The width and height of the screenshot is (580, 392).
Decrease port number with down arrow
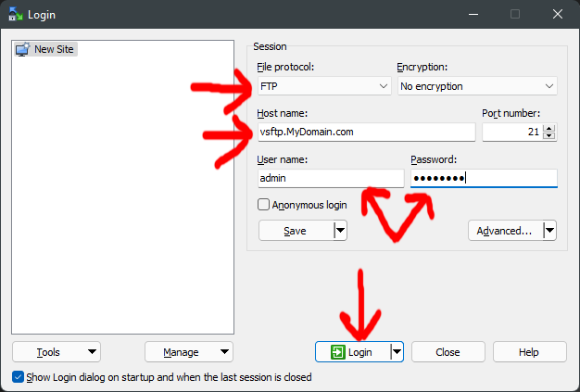pos(549,137)
